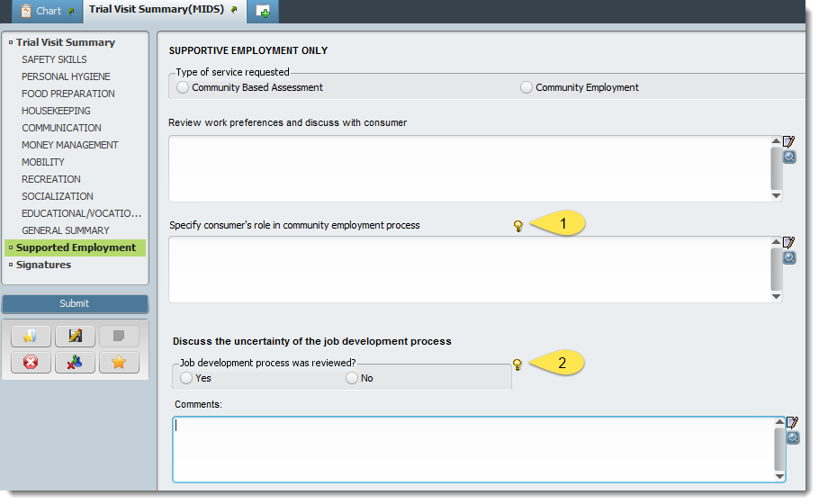Collapse the Trial Visit Summary tree section
Viewport: 819px width, 504px height.
click(11, 42)
